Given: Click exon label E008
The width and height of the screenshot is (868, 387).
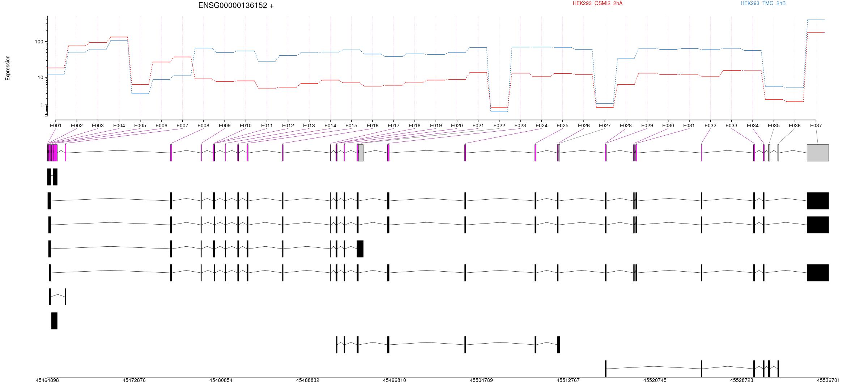Looking at the screenshot, I should [203, 126].
